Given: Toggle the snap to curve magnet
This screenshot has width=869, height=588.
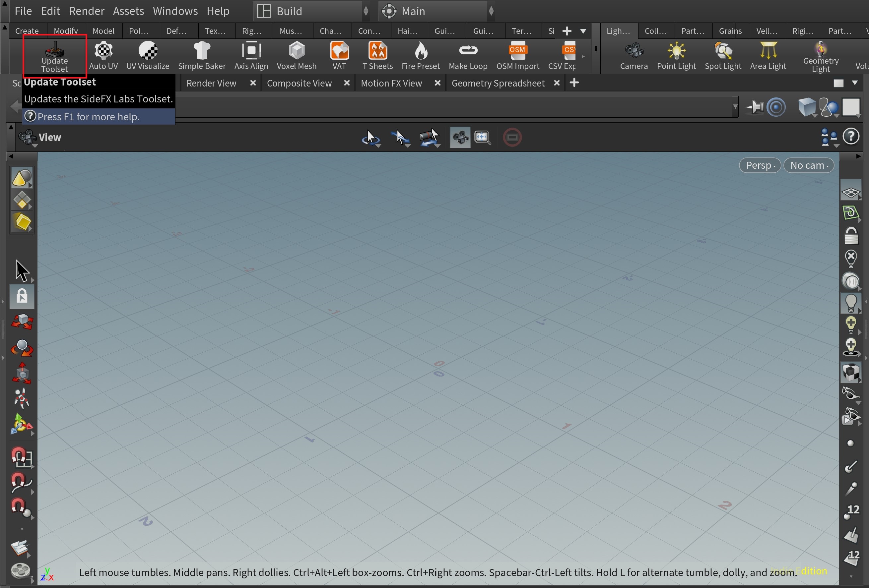Looking at the screenshot, I should pos(22,483).
